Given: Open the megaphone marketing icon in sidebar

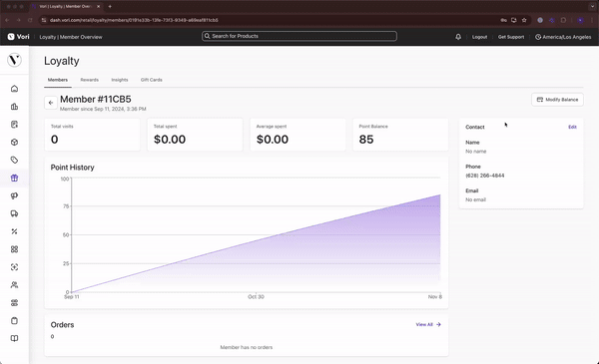Looking at the screenshot, I should click(14, 195).
